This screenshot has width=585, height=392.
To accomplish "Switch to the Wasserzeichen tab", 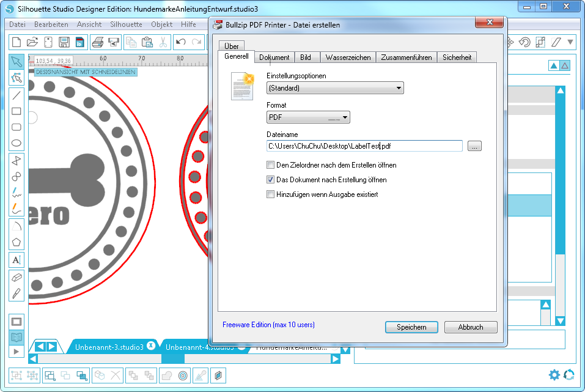I will point(348,57).
